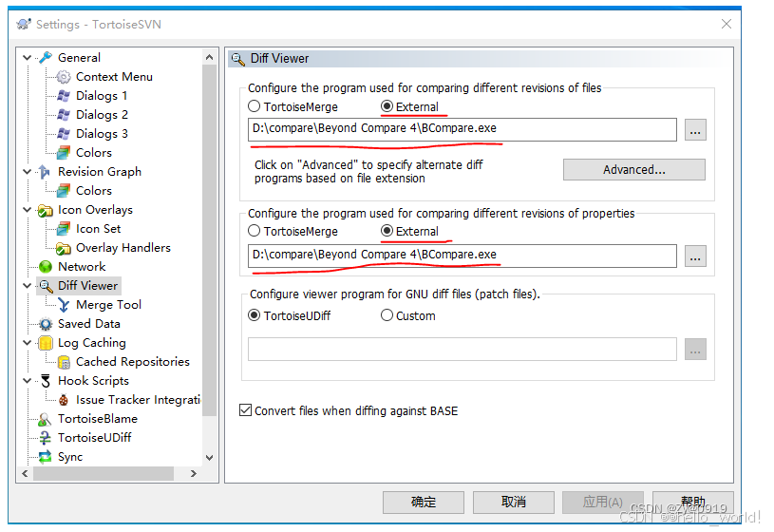Click the General wrench icon
The width and height of the screenshot is (774, 532).
[46, 58]
